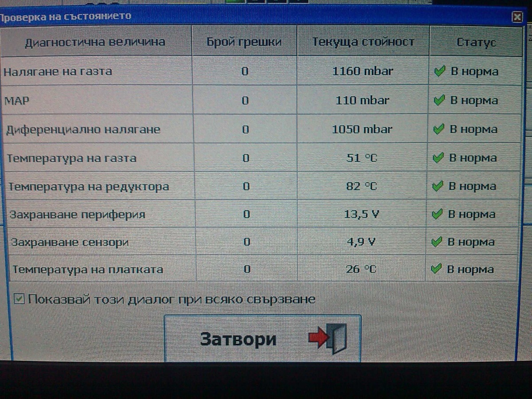Viewport: 532px width, 399px height.
Task: Select the 1160 mbar value cell
Action: coord(363,71)
